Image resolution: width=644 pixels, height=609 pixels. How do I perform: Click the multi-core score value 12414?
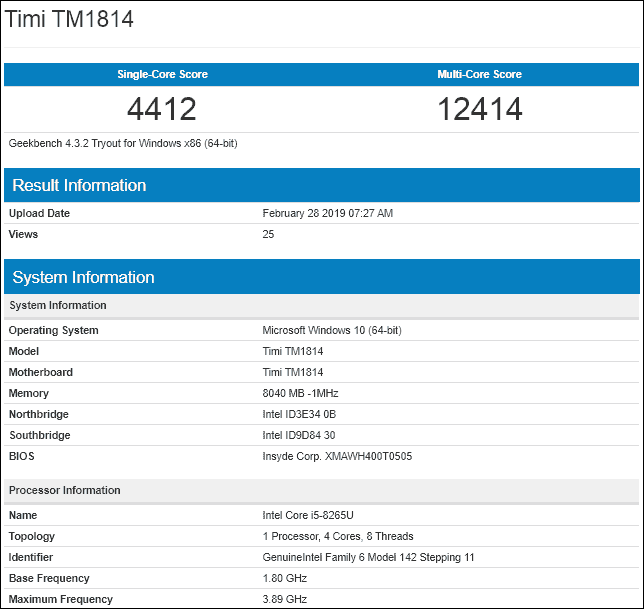coord(479,108)
